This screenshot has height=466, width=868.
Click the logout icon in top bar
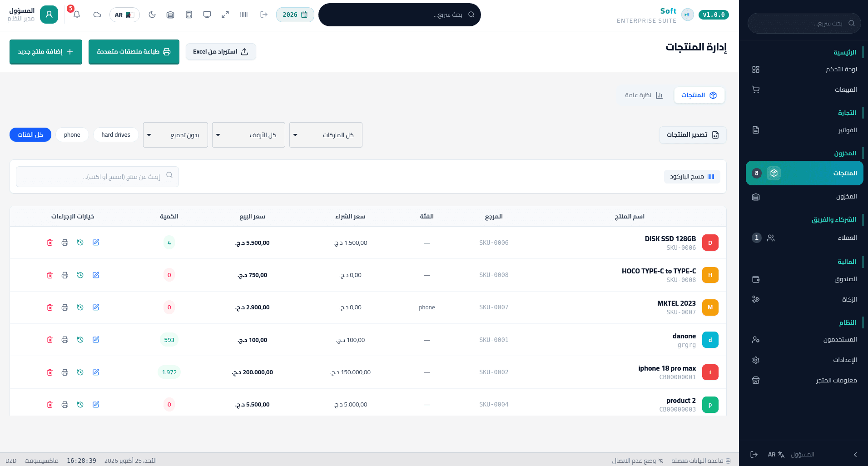[264, 15]
